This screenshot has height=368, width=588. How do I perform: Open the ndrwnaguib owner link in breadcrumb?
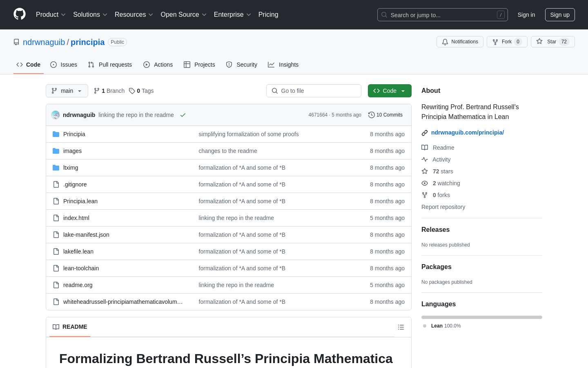pos(44,42)
